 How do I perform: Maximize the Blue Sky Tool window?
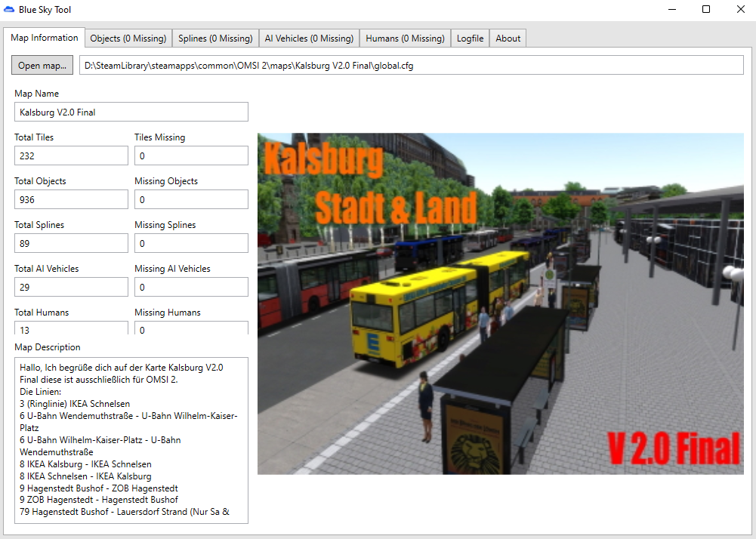point(706,10)
